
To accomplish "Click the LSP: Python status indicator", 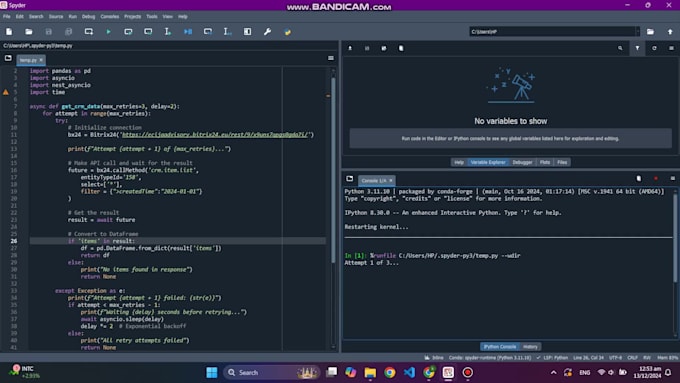I will click(552, 358).
